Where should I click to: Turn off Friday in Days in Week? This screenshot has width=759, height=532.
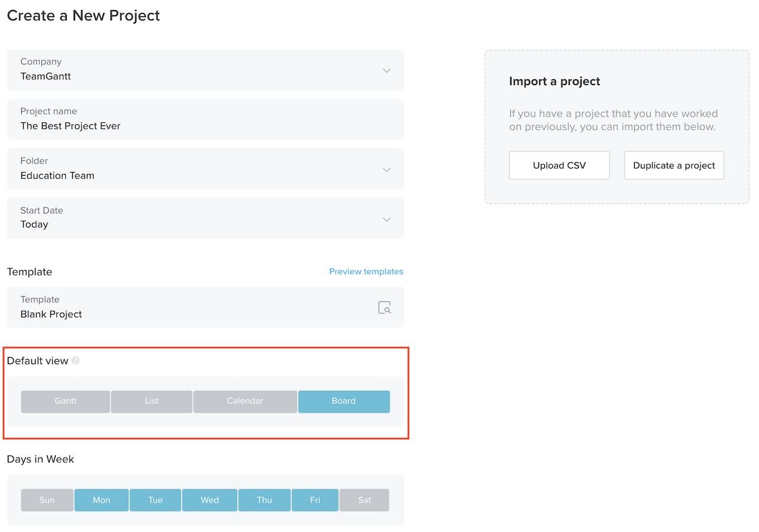tap(314, 499)
